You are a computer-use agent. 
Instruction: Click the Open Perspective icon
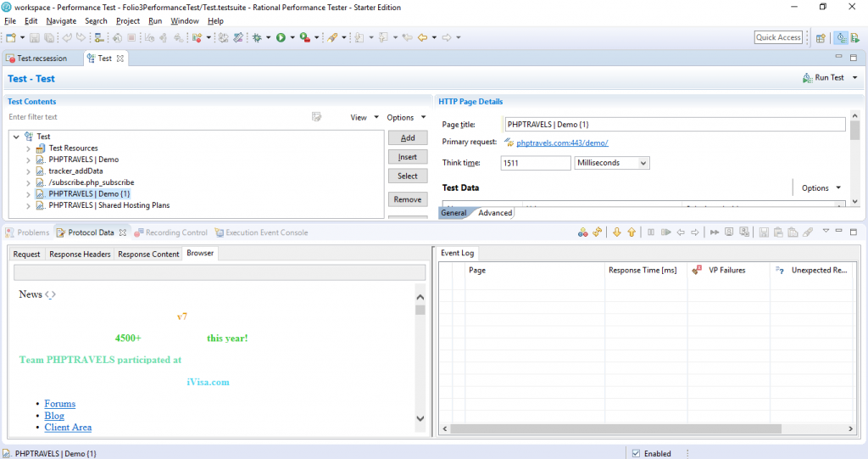coord(821,37)
